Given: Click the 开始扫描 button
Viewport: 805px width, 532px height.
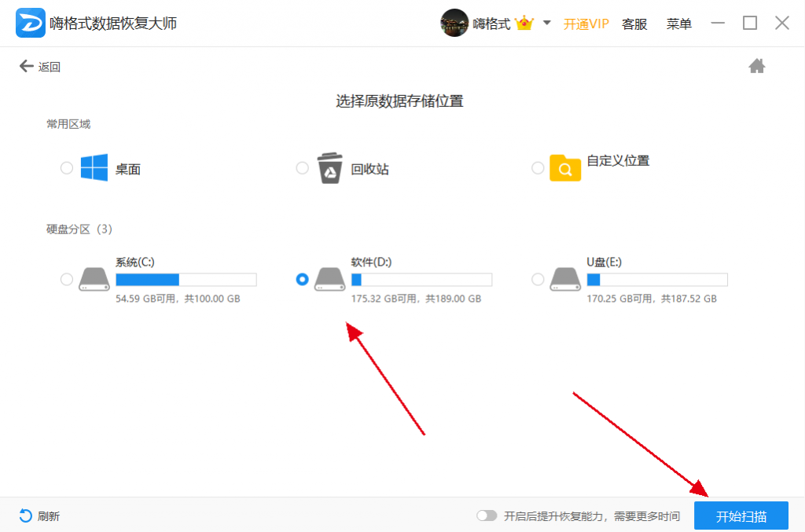Looking at the screenshot, I should click(741, 515).
